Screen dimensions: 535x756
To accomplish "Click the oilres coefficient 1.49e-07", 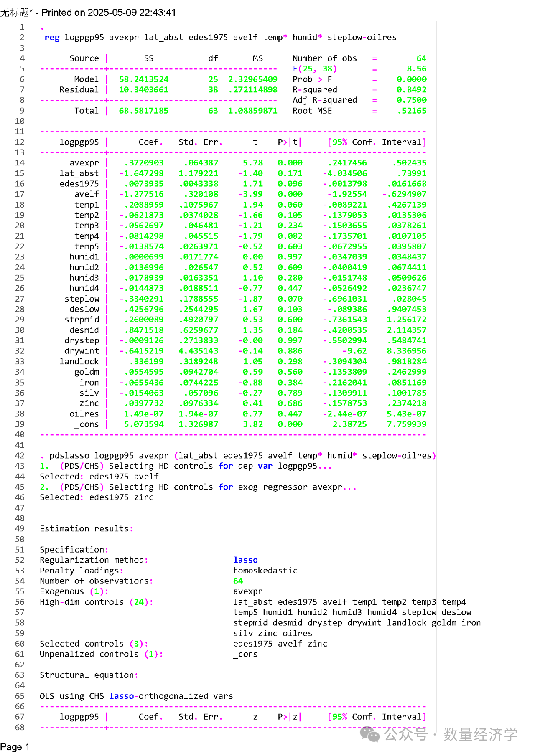I will pos(144,414).
